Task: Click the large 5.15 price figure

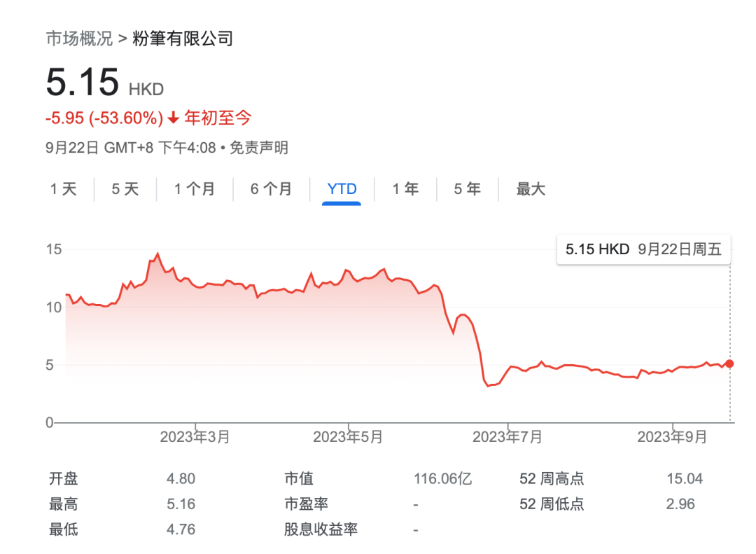Action: [x=83, y=81]
